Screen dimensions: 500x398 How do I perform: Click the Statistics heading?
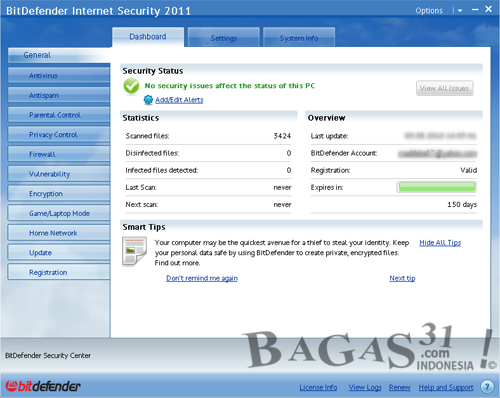[x=141, y=118]
